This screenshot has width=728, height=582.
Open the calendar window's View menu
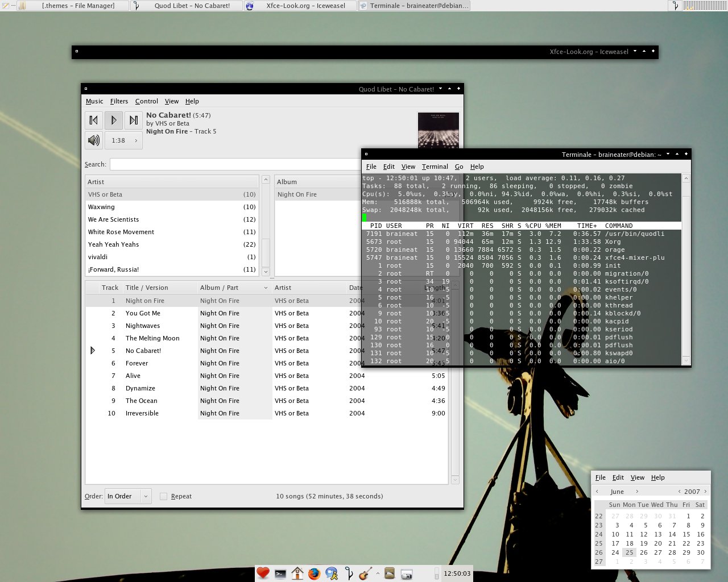pyautogui.click(x=638, y=477)
